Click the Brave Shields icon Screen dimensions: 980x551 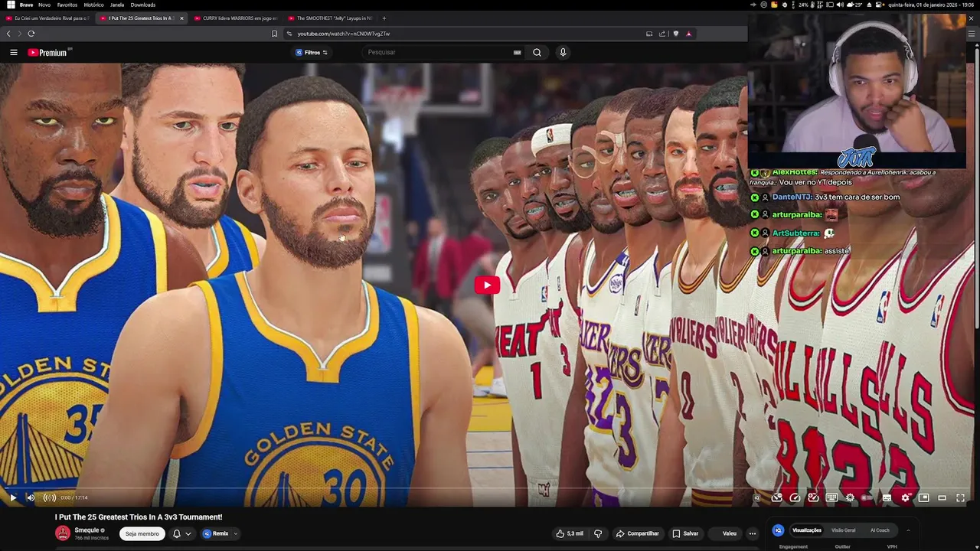675,34
